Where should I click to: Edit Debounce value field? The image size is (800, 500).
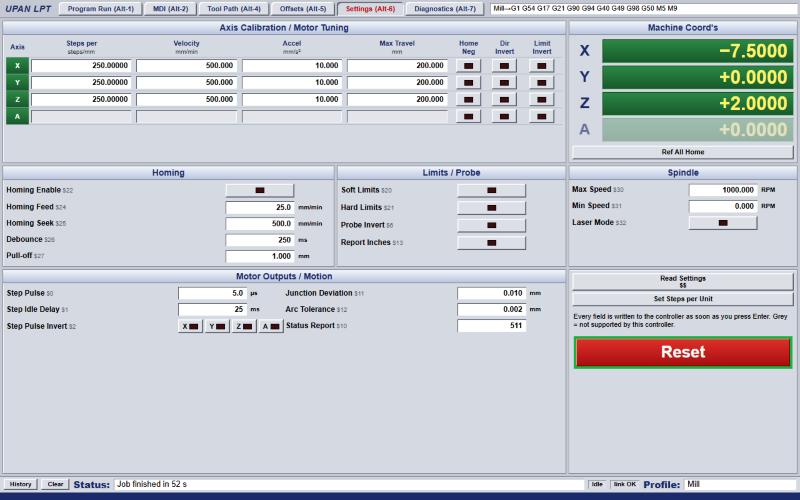click(260, 240)
